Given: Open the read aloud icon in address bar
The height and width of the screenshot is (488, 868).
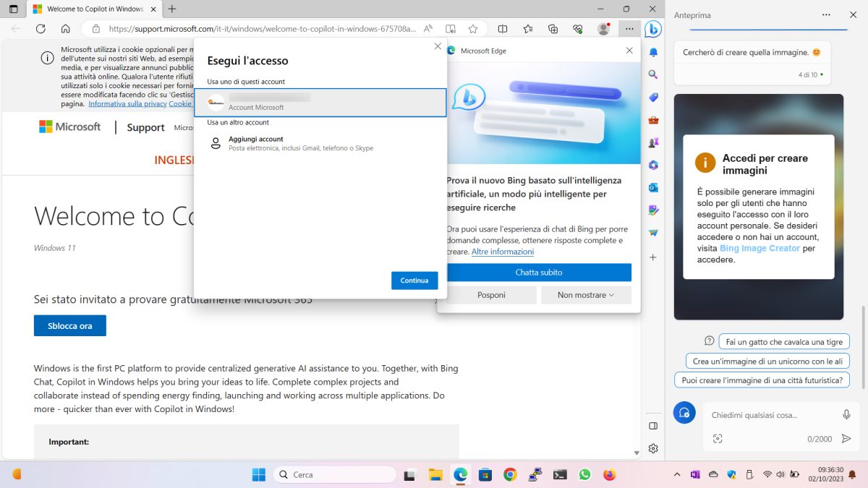Looking at the screenshot, I should [428, 29].
